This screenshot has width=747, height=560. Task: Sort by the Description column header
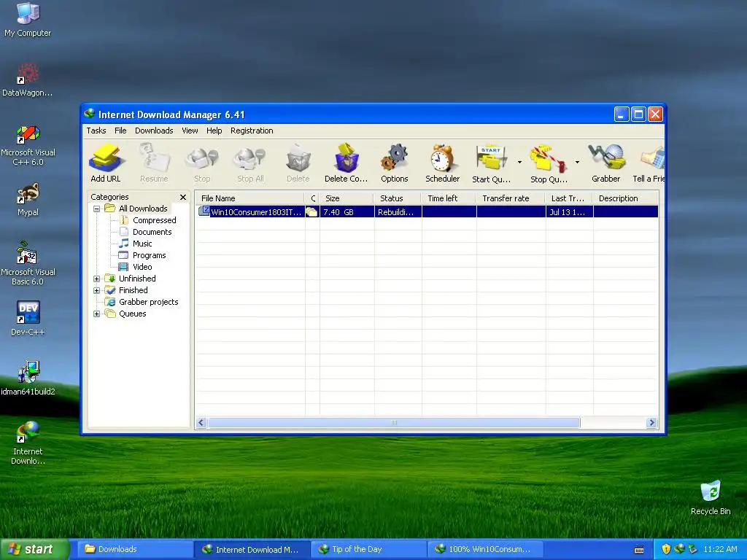coord(625,198)
